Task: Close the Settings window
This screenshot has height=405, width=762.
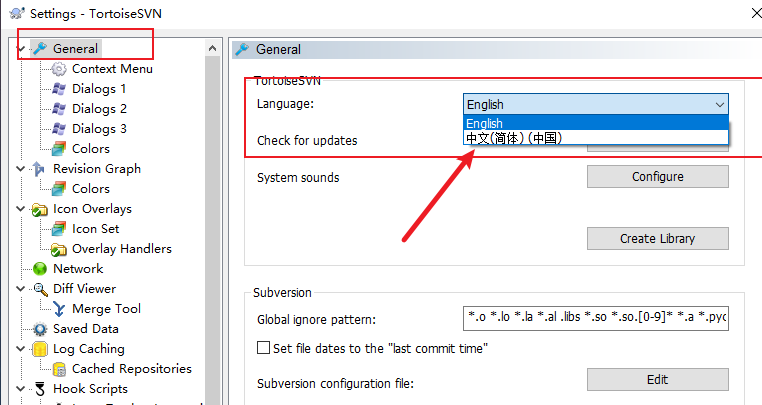Action: (x=756, y=13)
